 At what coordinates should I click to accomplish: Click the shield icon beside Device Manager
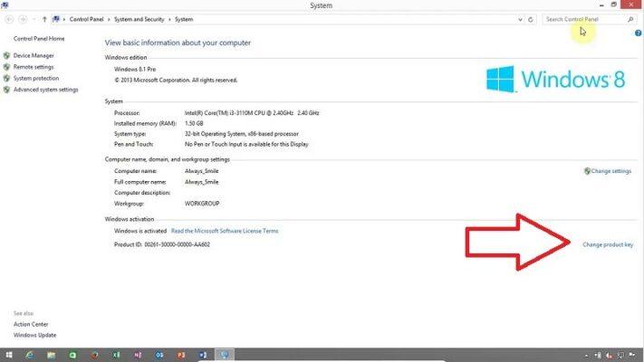(6, 55)
